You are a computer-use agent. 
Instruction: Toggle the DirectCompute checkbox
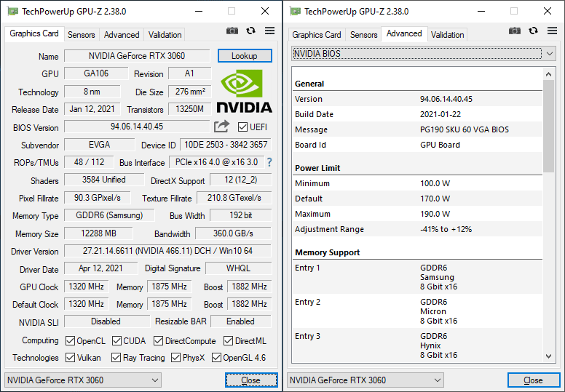158,340
